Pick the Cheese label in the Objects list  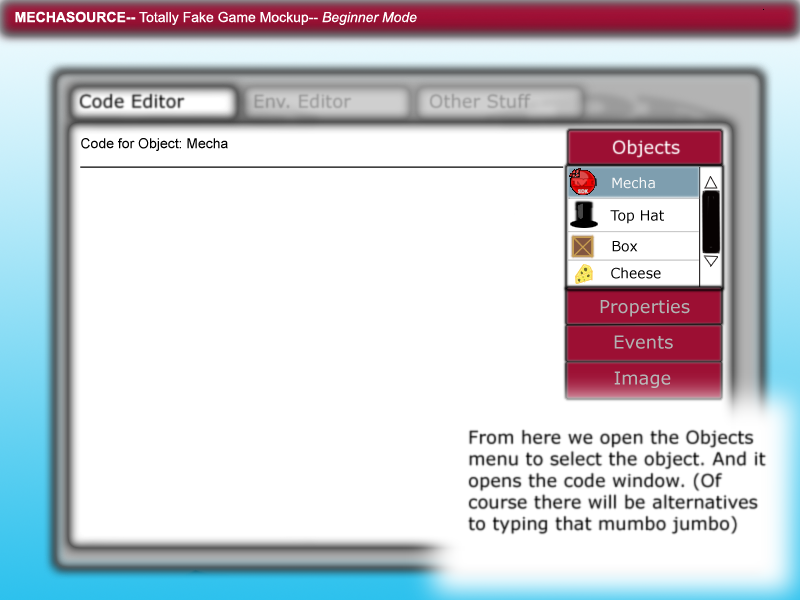[635, 273]
